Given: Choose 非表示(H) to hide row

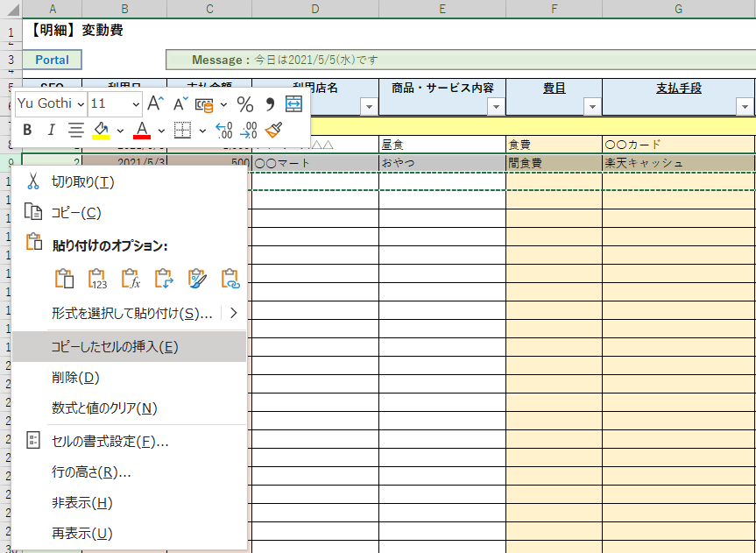Looking at the screenshot, I should pyautogui.click(x=130, y=503).
